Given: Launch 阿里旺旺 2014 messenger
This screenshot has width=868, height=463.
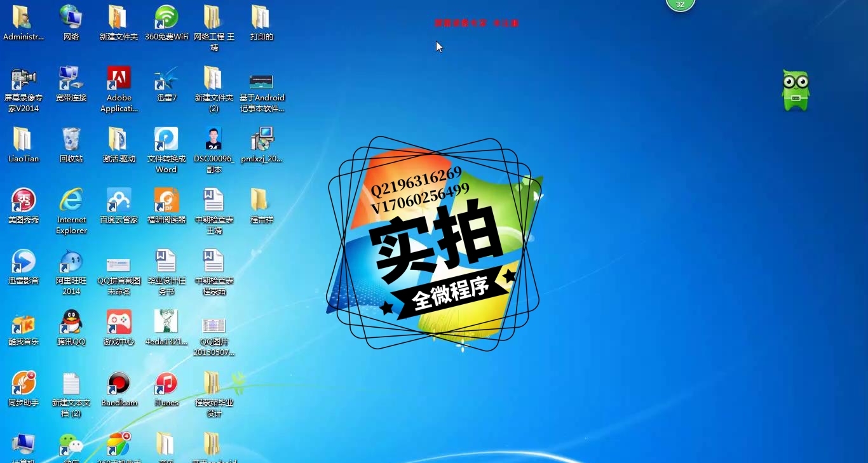Looking at the screenshot, I should tap(71, 272).
